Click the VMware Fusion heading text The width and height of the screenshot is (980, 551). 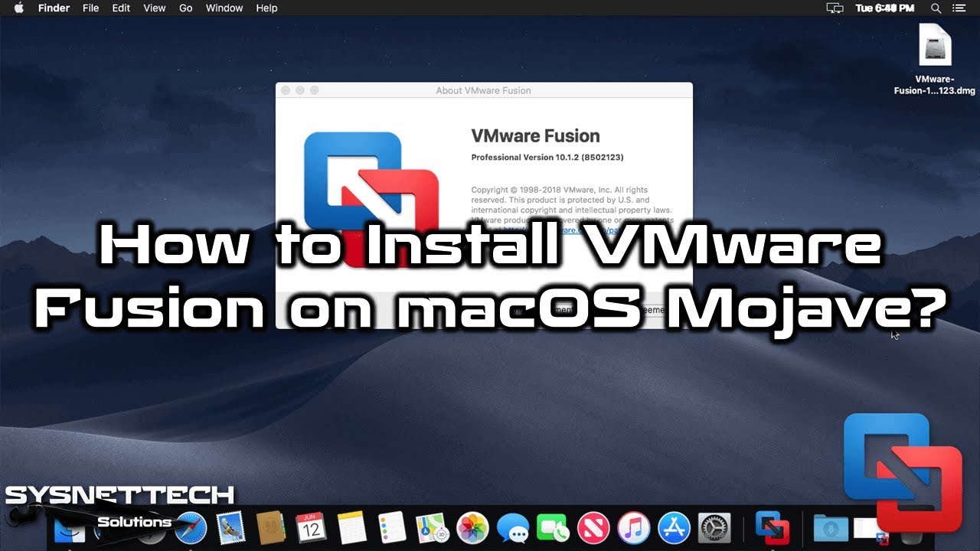(535, 136)
